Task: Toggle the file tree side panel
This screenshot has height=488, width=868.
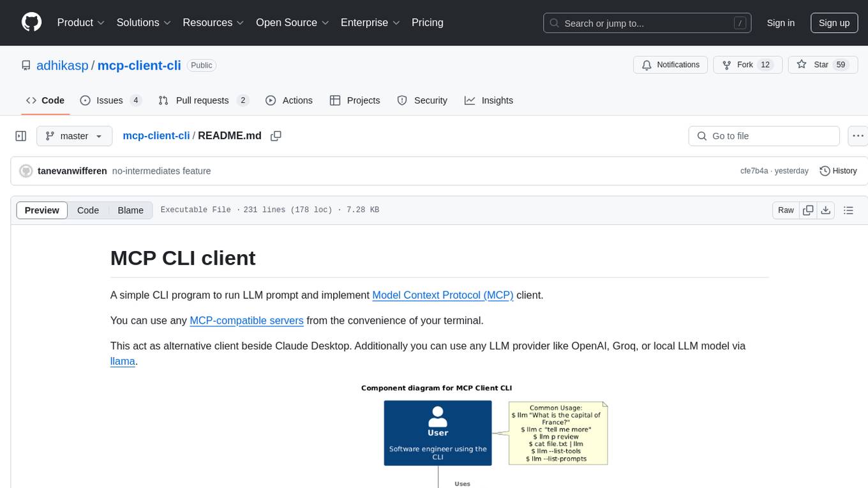Action: click(20, 136)
